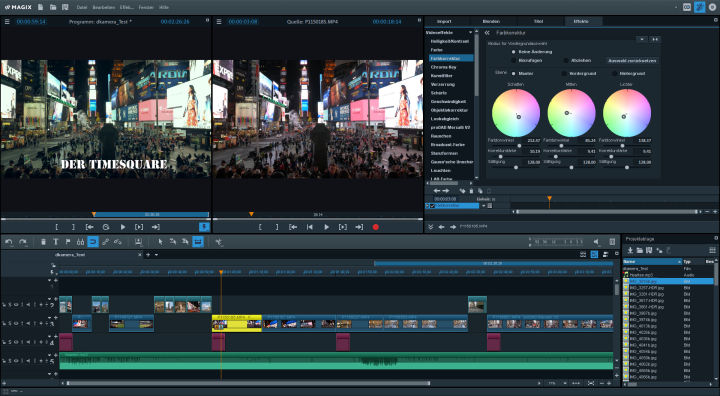The height and width of the screenshot is (396, 720).
Task: Select the title editor T icon
Action: (56, 242)
